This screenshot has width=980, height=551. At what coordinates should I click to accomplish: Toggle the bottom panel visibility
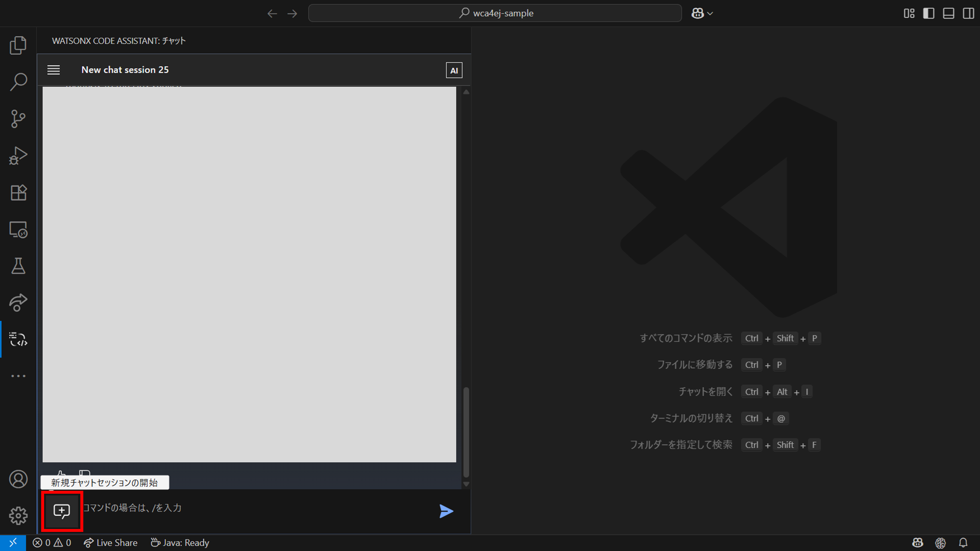coord(949,13)
